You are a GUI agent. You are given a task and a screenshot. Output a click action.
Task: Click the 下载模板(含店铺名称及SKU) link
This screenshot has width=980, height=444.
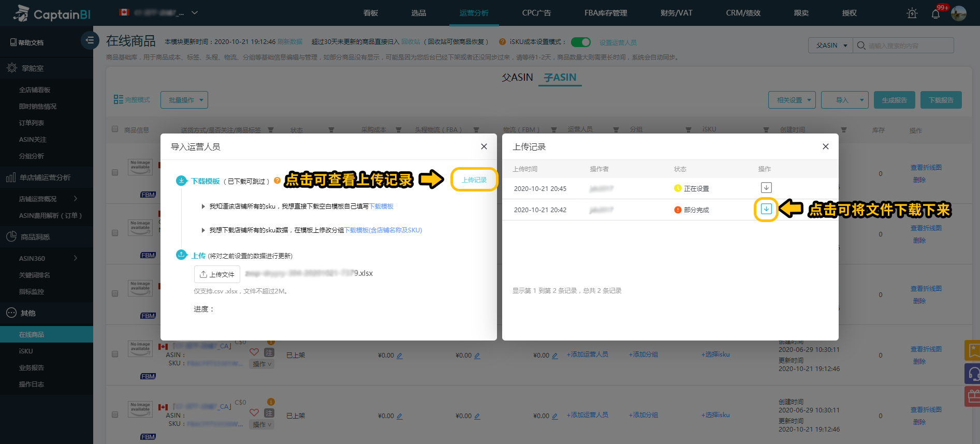[383, 230]
